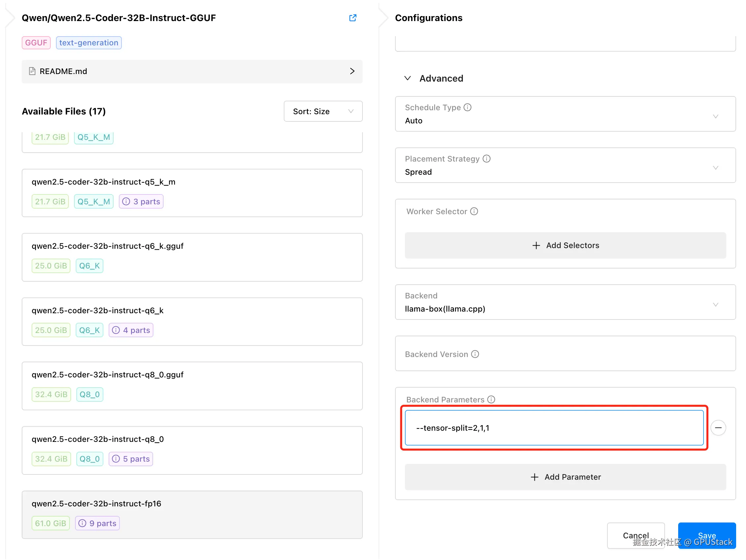Click the Q8_0 tag on the q8_0.gguf file
This screenshot has height=560, width=746.
pos(90,395)
